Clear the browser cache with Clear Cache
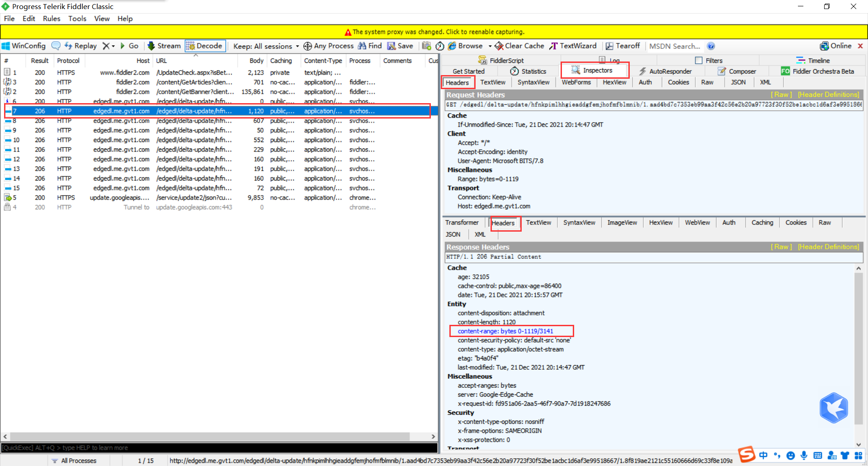This screenshot has width=868, height=466. click(519, 46)
